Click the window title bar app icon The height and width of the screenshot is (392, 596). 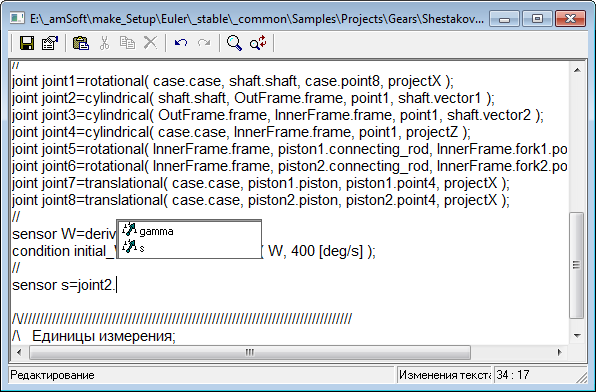(x=17, y=17)
